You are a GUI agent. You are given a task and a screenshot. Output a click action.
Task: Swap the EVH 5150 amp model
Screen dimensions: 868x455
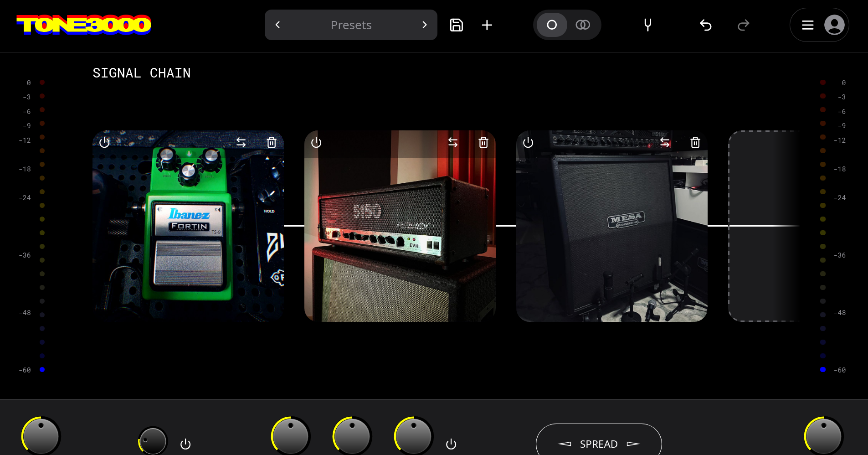tap(453, 143)
